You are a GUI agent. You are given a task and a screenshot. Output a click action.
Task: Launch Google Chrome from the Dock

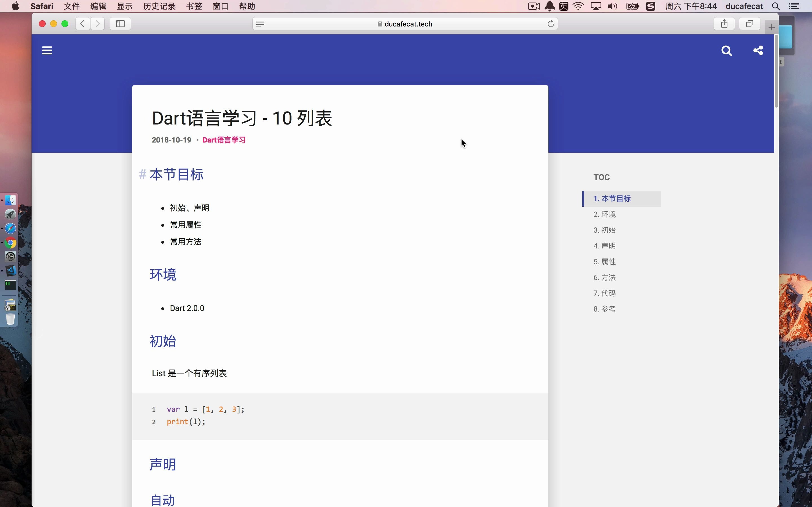(10, 243)
